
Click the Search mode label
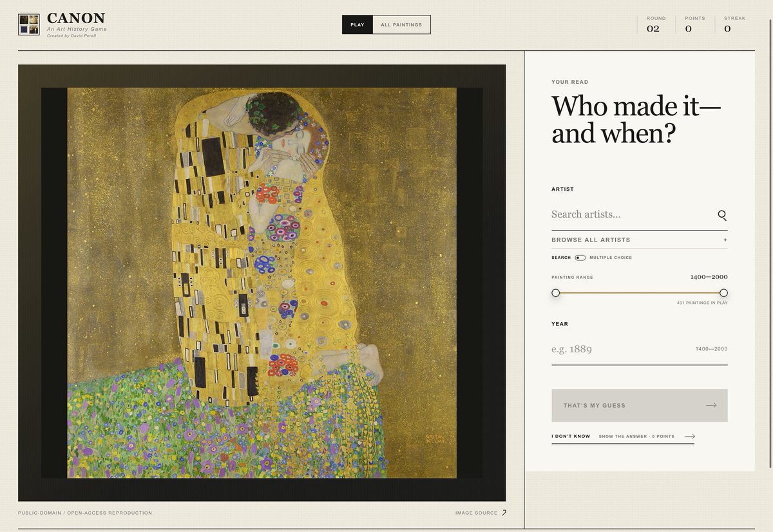coord(561,258)
